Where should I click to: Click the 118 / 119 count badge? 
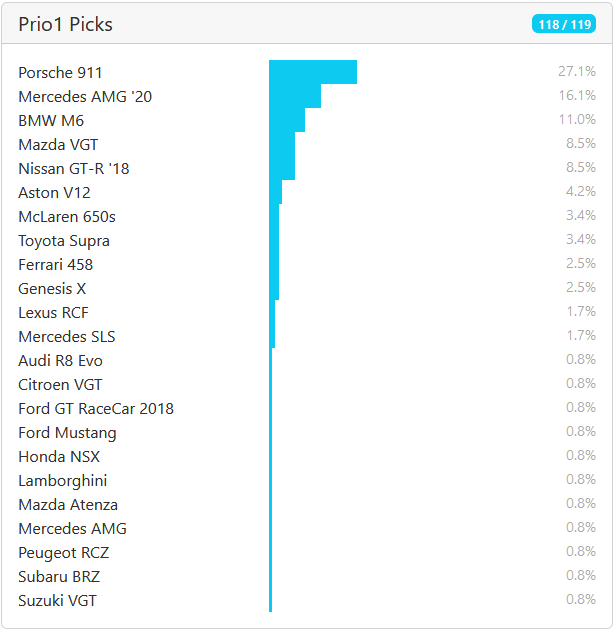(x=563, y=24)
